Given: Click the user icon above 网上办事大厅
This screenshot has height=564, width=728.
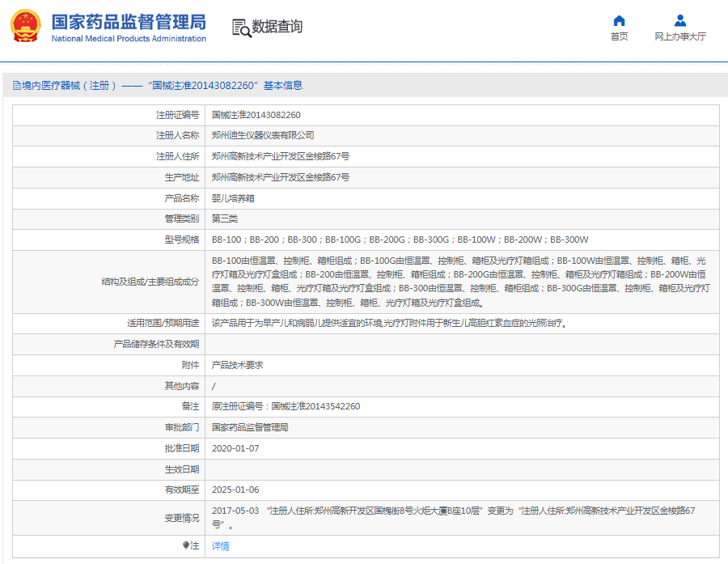Looking at the screenshot, I should [680, 21].
